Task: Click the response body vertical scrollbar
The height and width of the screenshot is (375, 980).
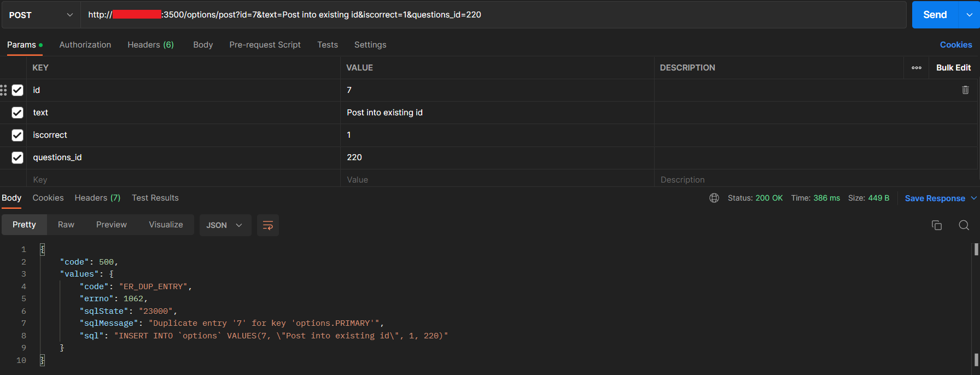Action: pyautogui.click(x=976, y=304)
